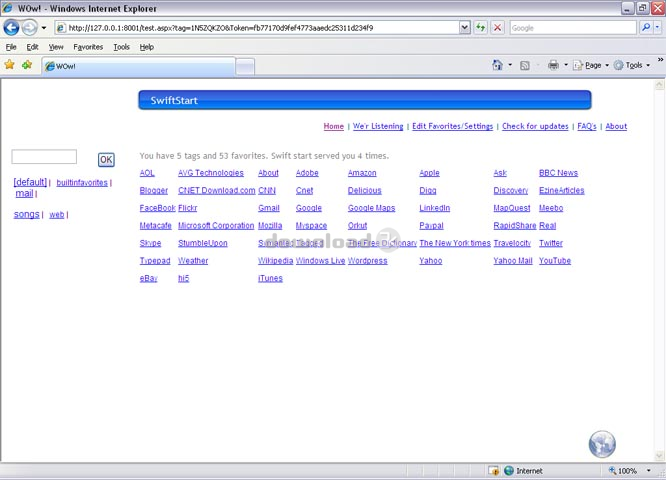Open the CNET Download.com favorite link
The image size is (666, 480).
(x=217, y=190)
